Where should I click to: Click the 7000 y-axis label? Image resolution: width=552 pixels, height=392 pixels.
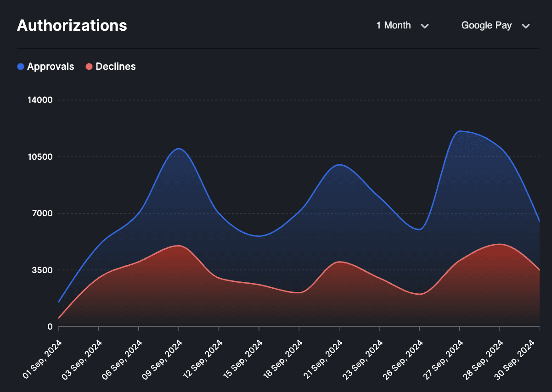point(43,213)
